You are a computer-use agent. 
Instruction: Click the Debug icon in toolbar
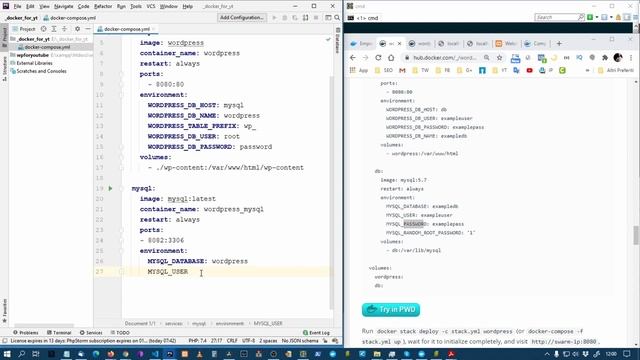(284, 18)
